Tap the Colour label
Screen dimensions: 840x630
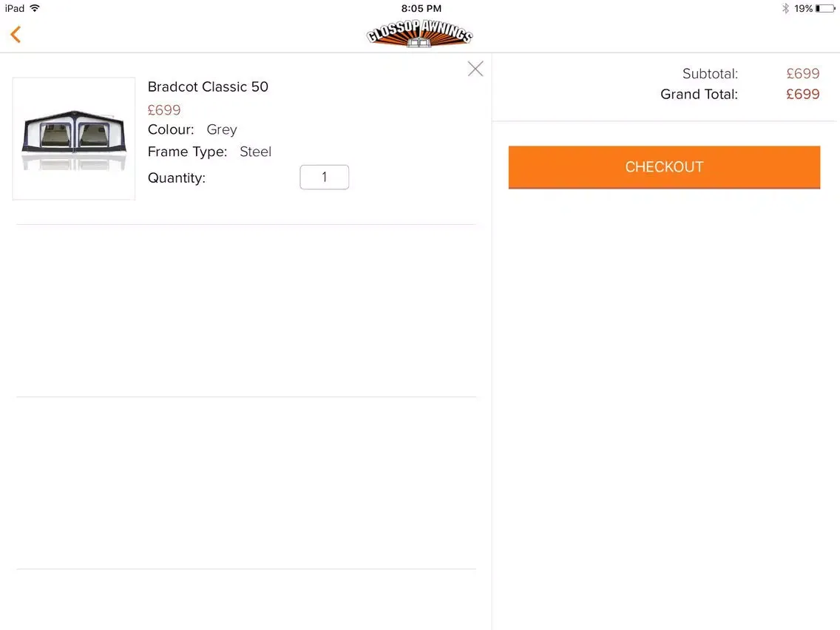[x=171, y=129]
